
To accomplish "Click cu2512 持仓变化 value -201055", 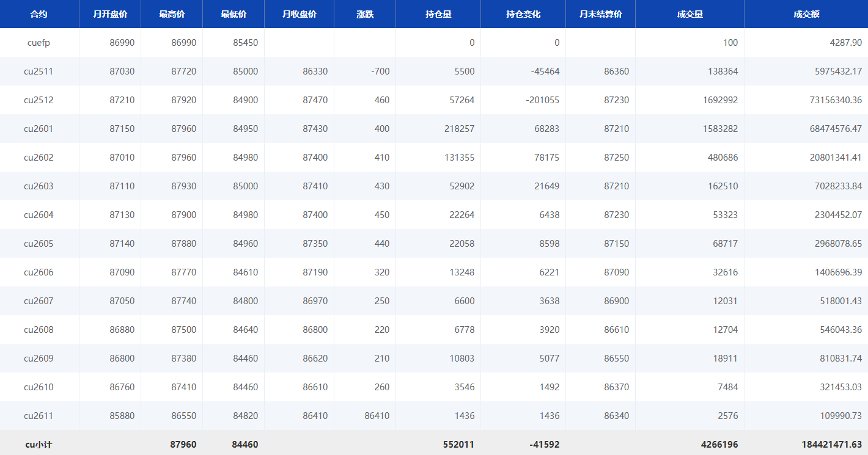I will (x=542, y=100).
